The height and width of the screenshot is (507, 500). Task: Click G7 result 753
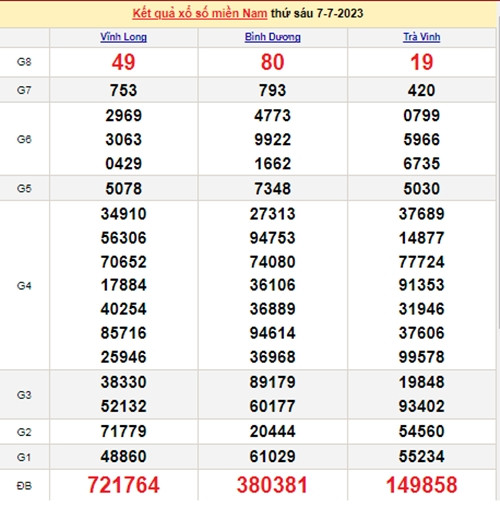tap(124, 90)
